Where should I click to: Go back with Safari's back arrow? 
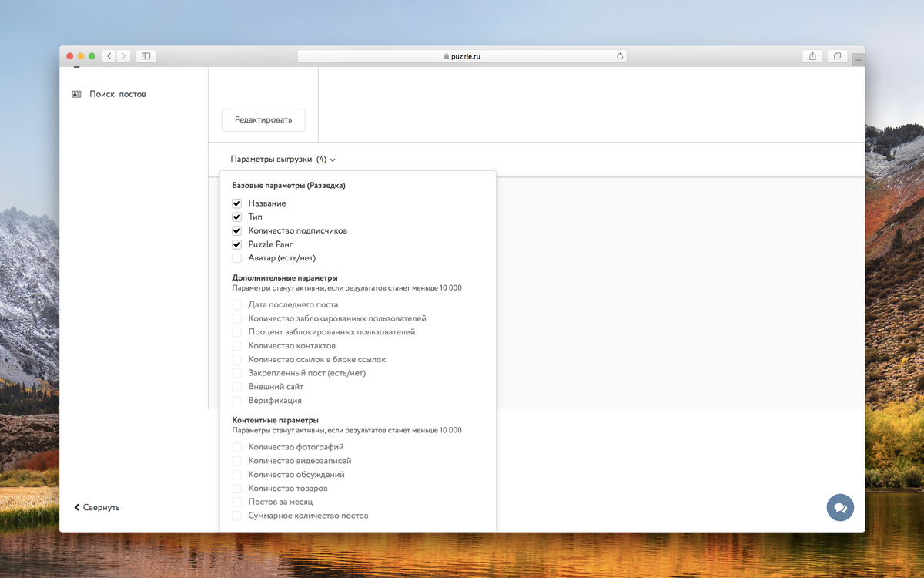pyautogui.click(x=109, y=56)
